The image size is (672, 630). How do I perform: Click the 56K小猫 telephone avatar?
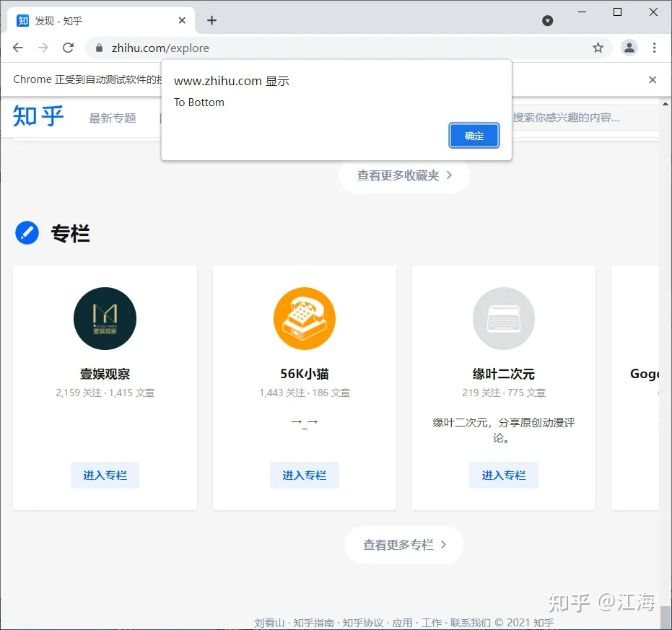(x=304, y=318)
